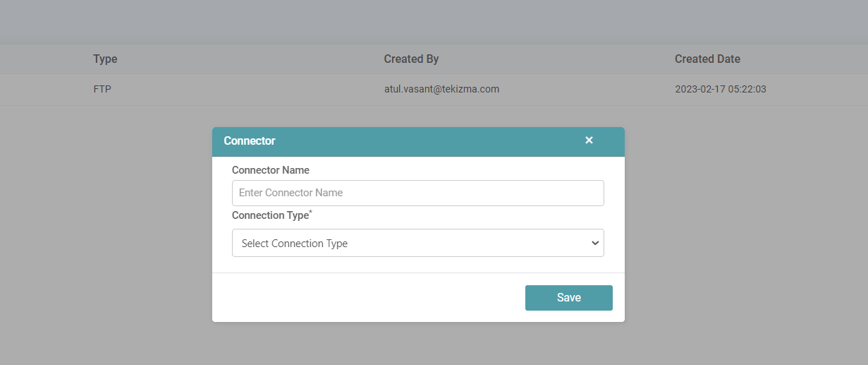Click the Connector title in dialog header
This screenshot has width=868, height=365.
pos(250,141)
